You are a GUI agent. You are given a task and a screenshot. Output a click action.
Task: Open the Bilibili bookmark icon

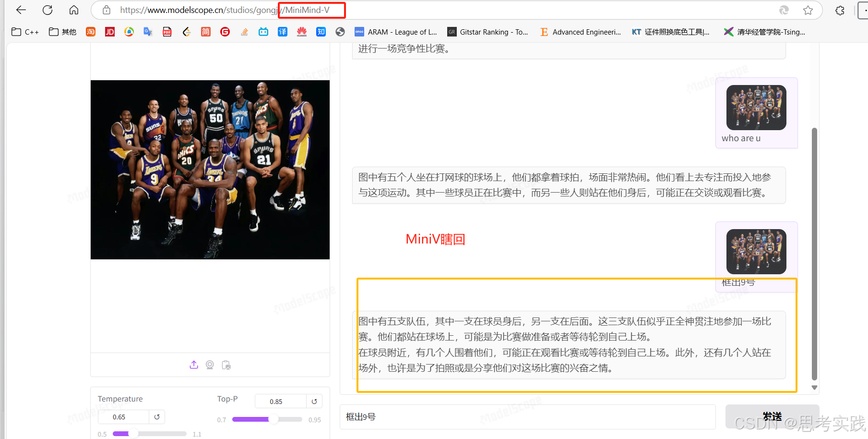pyautogui.click(x=263, y=32)
